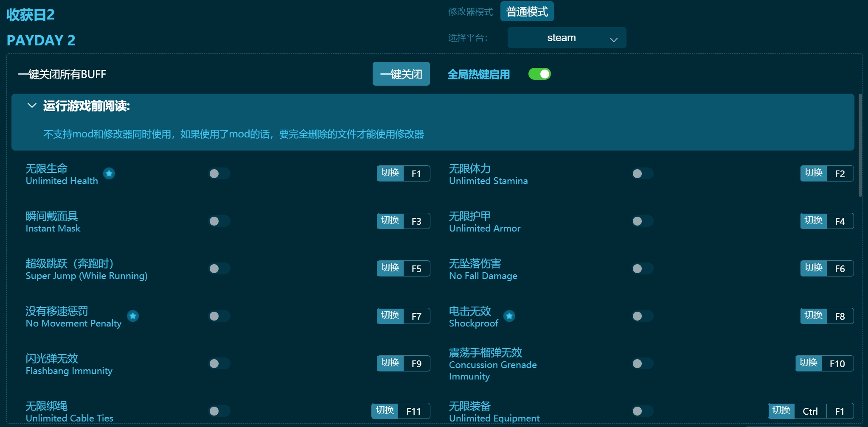Viewport: 868px width, 427px height.
Task: Click the Unlimited Stamina label
Action: 488,181
